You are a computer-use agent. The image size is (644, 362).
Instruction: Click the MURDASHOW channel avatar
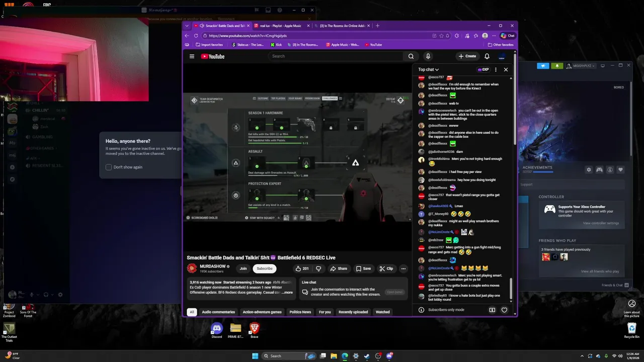(x=192, y=268)
